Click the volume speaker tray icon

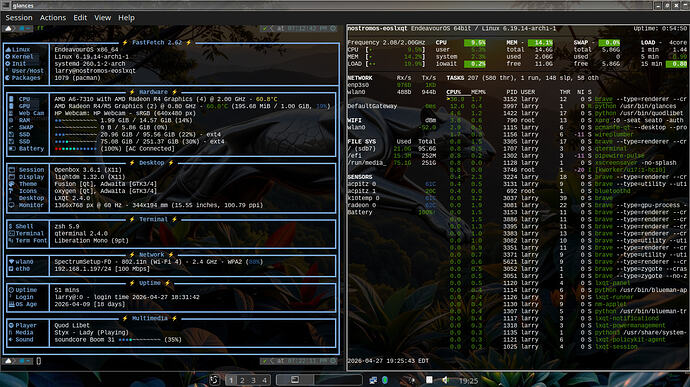(445, 380)
